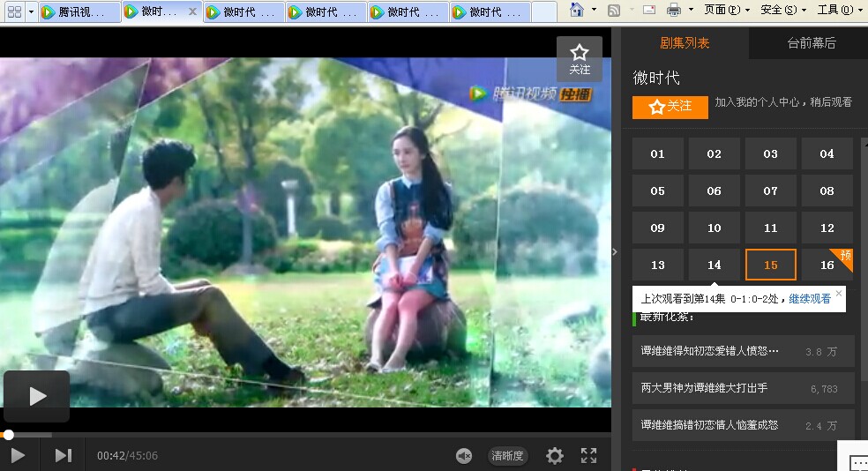The height and width of the screenshot is (471, 868).
Task: Open preview episode 16
Action: coord(827,265)
